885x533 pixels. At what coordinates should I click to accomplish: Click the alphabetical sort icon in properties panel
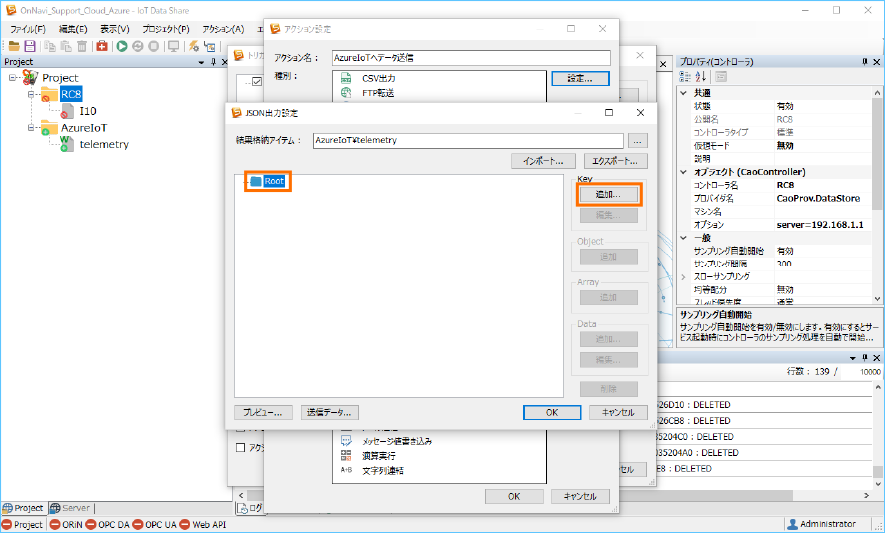click(701, 77)
